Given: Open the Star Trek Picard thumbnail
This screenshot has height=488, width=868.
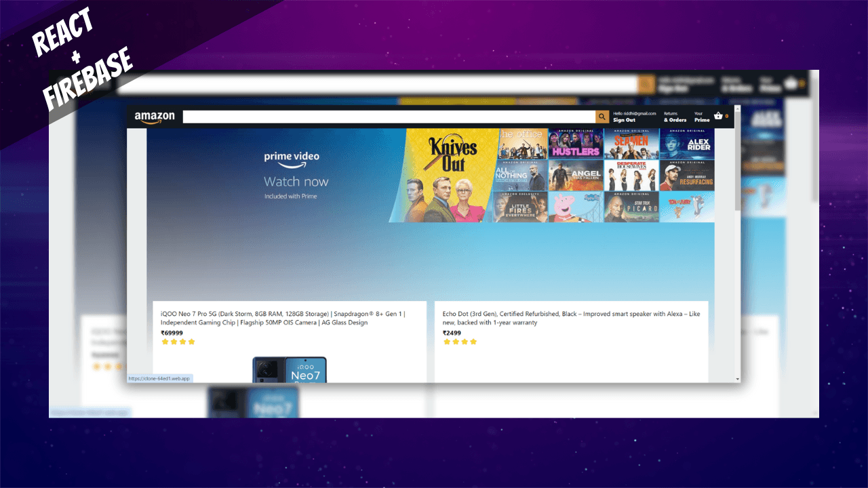Looking at the screenshot, I should [631, 207].
